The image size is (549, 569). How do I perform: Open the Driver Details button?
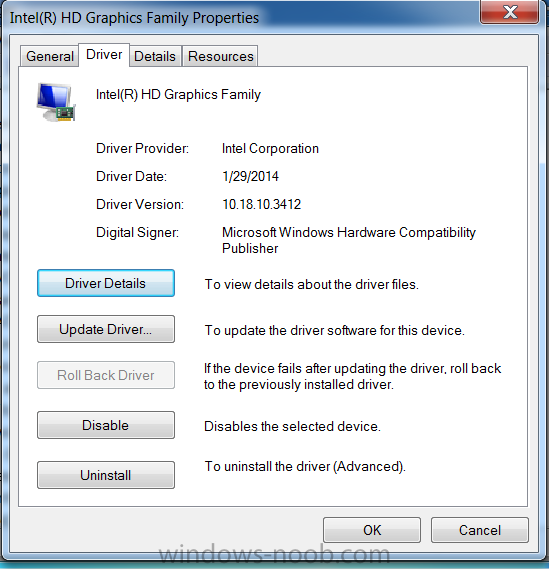pos(106,283)
